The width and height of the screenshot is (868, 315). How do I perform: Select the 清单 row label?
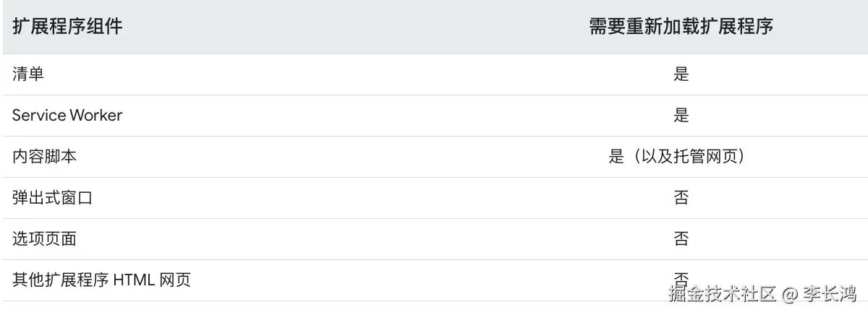[28, 74]
